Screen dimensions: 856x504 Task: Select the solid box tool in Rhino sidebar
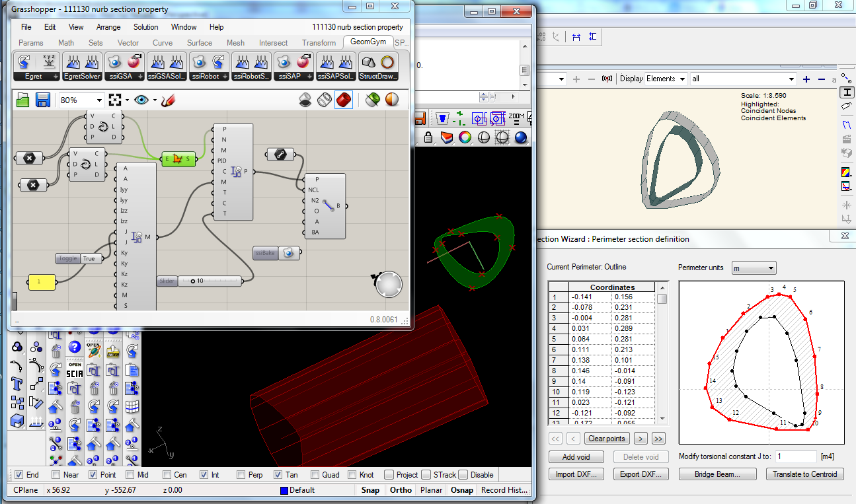[x=18, y=420]
